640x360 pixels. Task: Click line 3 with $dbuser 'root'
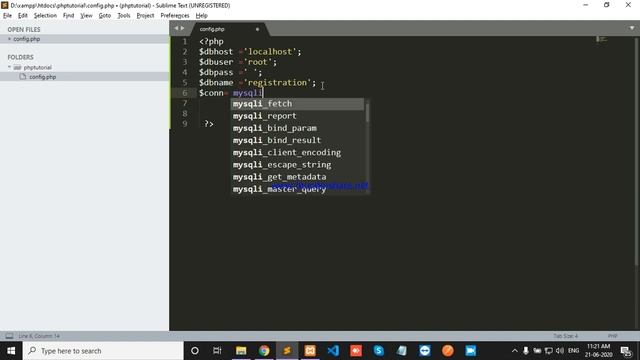click(238, 62)
